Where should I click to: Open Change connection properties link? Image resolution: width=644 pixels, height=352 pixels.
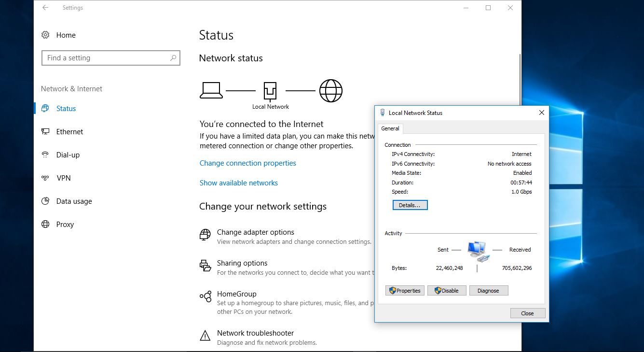point(247,163)
